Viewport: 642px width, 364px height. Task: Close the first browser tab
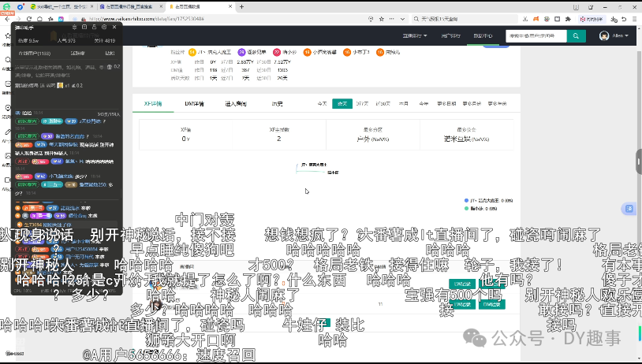tap(91, 6)
